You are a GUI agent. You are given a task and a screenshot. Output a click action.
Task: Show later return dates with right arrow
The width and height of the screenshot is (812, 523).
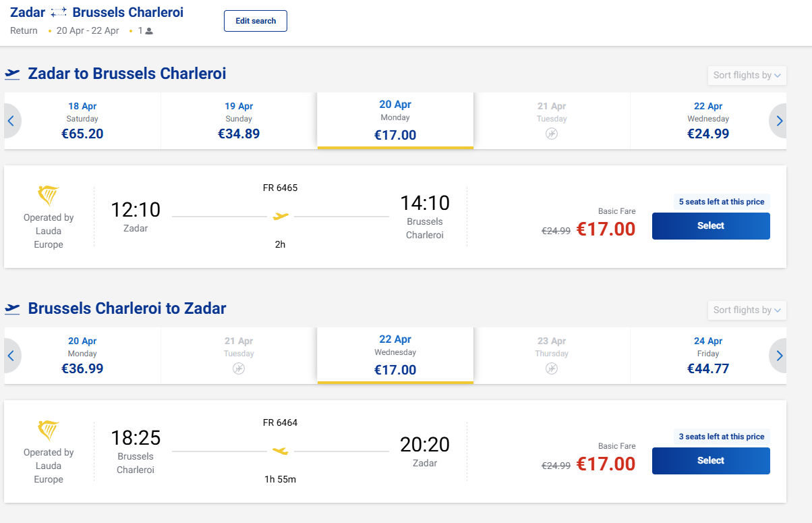tap(780, 356)
